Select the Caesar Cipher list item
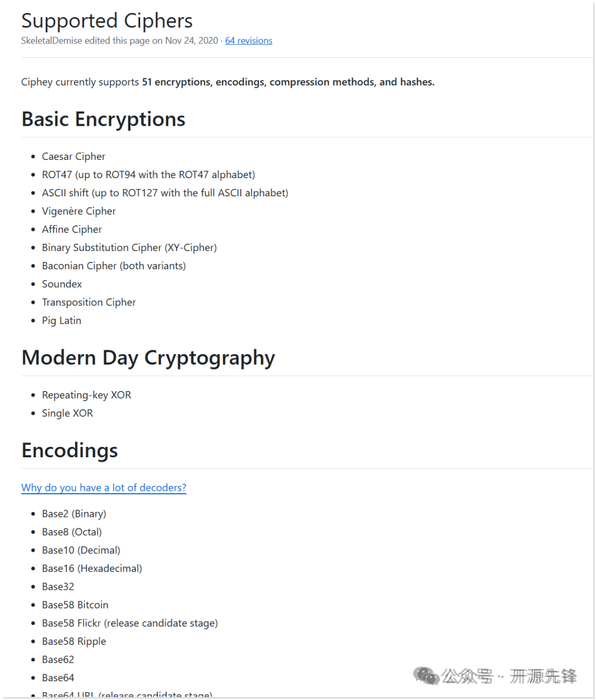This screenshot has width=596, height=700. (x=73, y=157)
